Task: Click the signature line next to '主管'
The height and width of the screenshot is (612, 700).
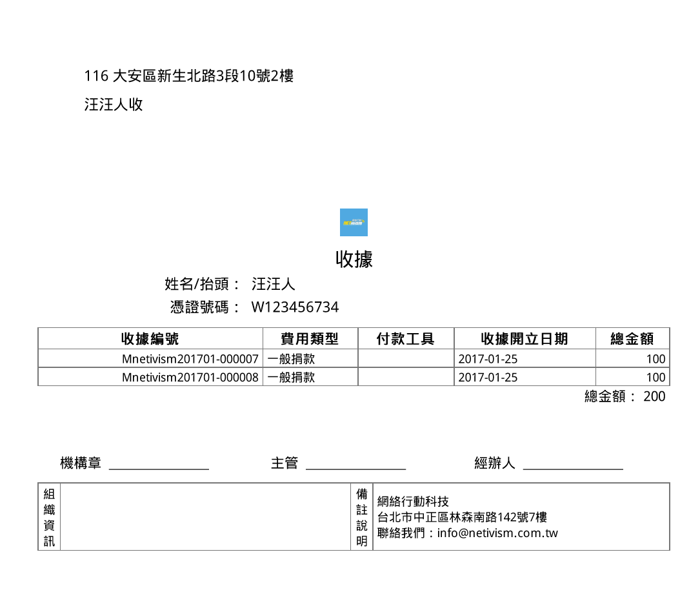Action: click(x=355, y=469)
